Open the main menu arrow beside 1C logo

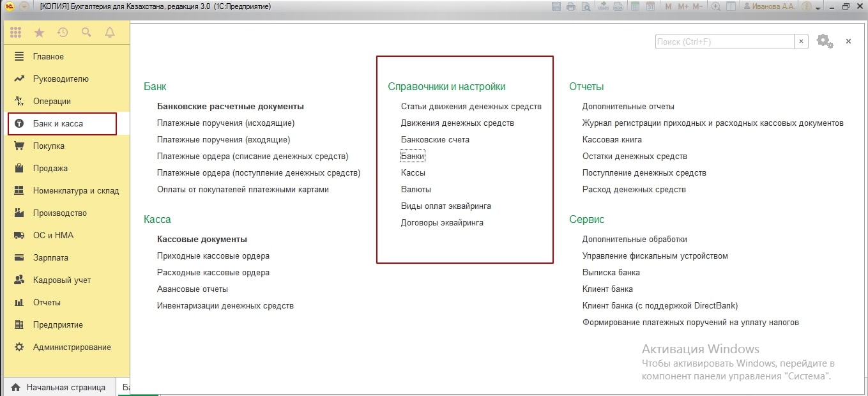click(24, 6)
